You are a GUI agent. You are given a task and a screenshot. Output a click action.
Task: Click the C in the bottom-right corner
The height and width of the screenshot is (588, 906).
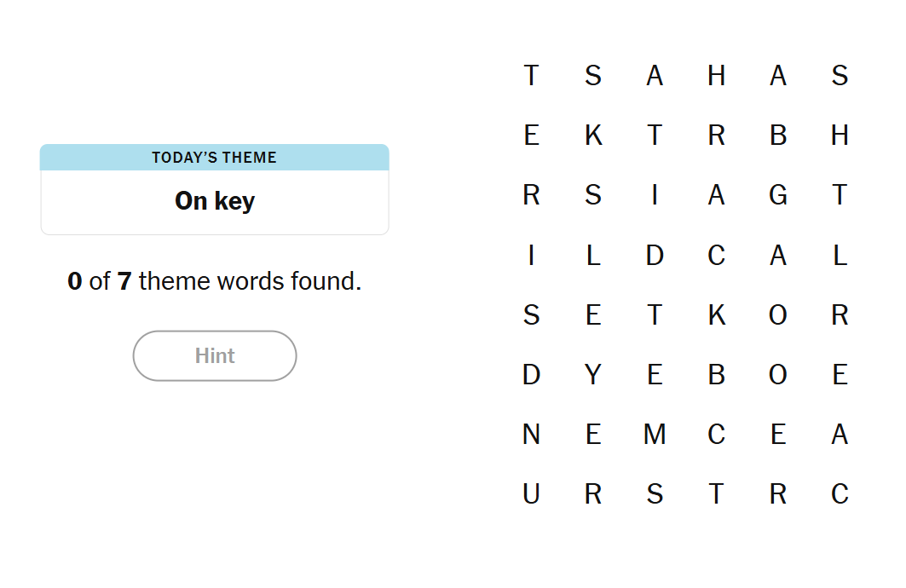[x=840, y=493]
